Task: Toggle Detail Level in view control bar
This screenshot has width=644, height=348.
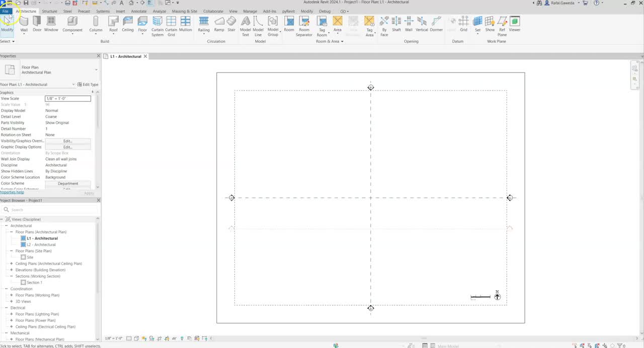Action: (129, 338)
